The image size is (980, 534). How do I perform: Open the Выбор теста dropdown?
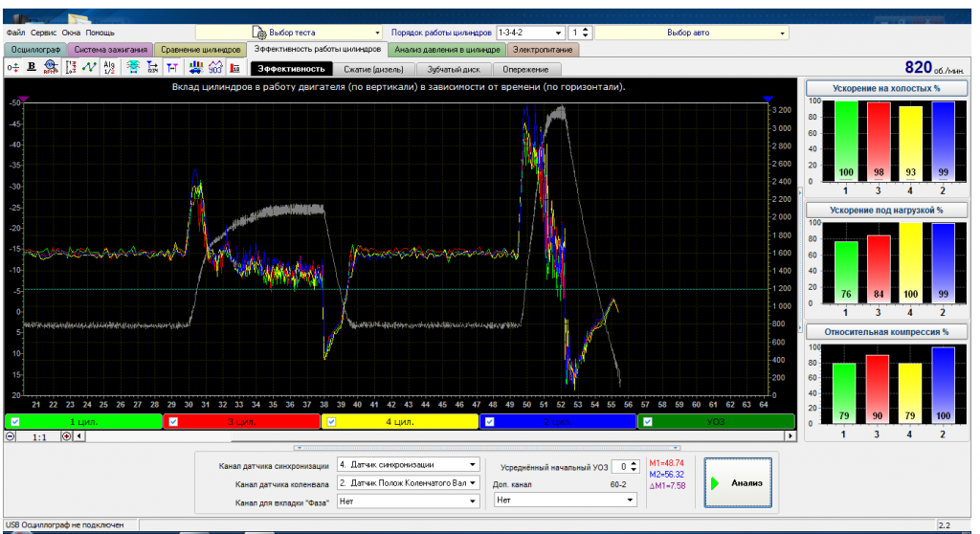pyautogui.click(x=289, y=33)
